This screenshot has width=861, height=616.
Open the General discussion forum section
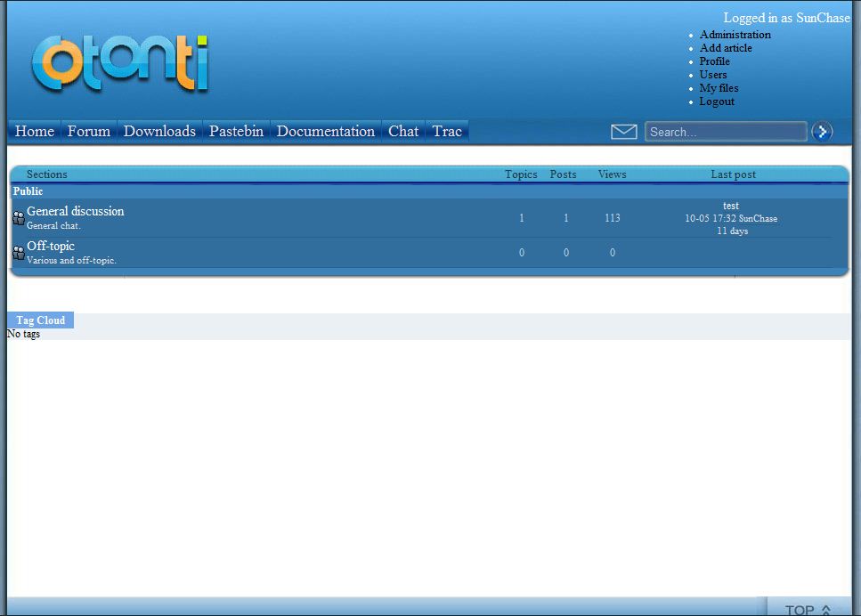76,211
